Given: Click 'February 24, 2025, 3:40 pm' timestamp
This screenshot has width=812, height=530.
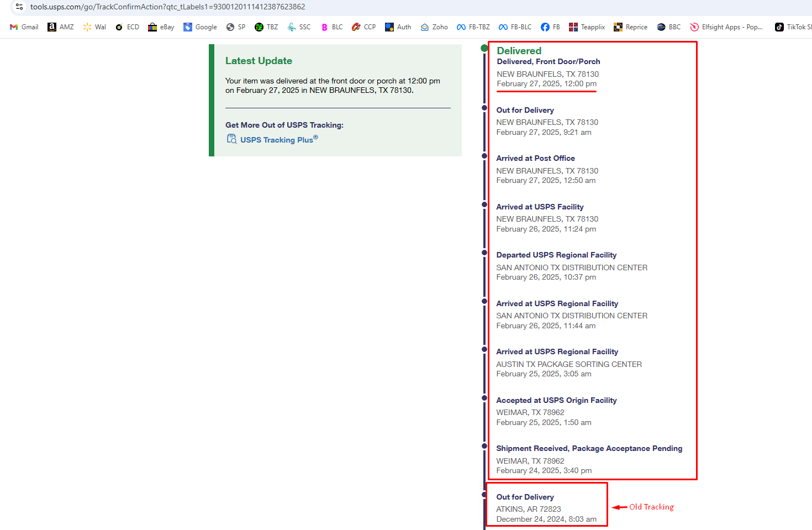Looking at the screenshot, I should coord(544,470).
